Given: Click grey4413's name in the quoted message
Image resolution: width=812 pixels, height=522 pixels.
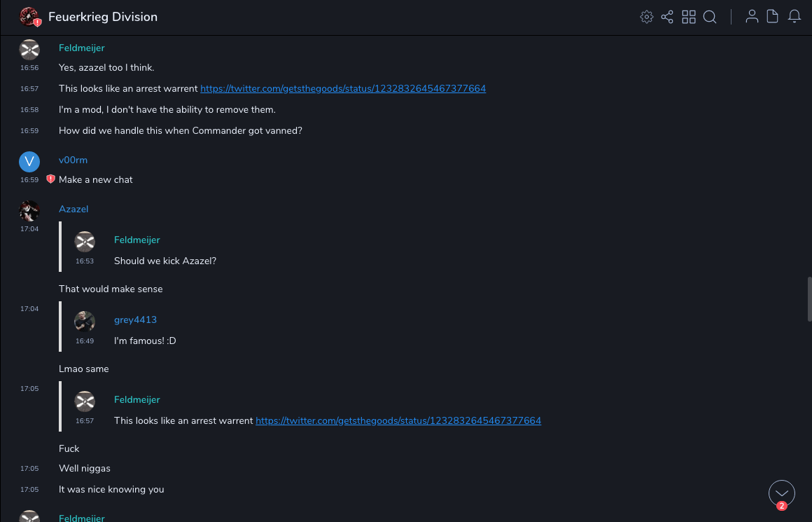Looking at the screenshot, I should 135,320.
